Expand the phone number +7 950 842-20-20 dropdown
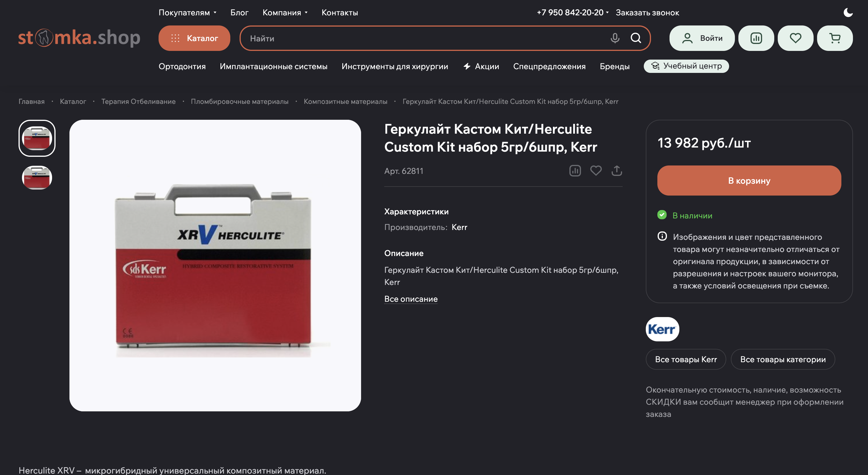This screenshot has height=475, width=868. click(x=573, y=12)
